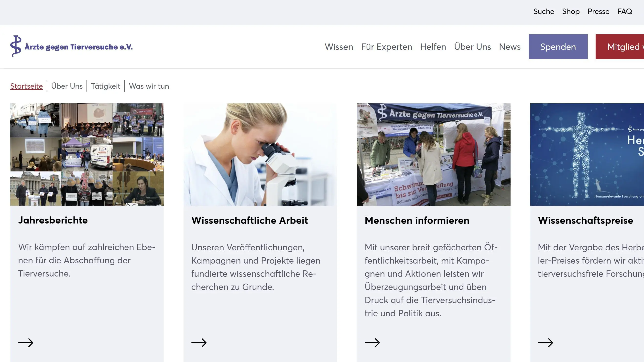Open the Shop page
Viewport: 644px width, 362px height.
pos(571,11)
